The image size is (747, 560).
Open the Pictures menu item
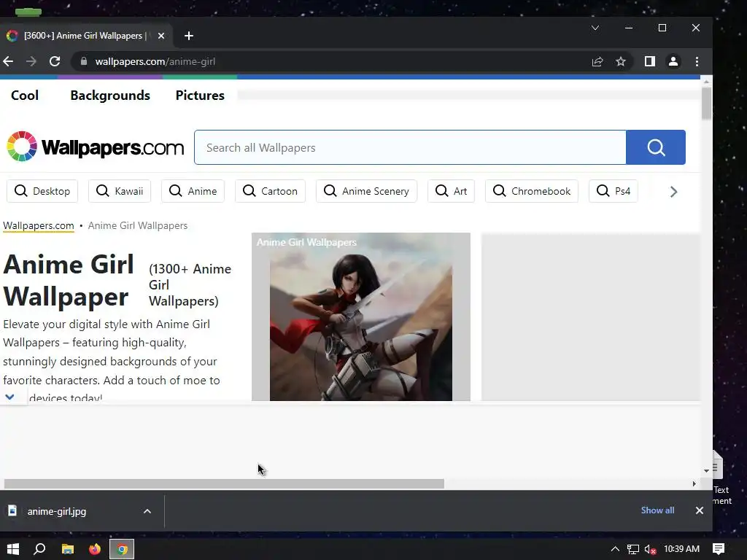click(200, 96)
